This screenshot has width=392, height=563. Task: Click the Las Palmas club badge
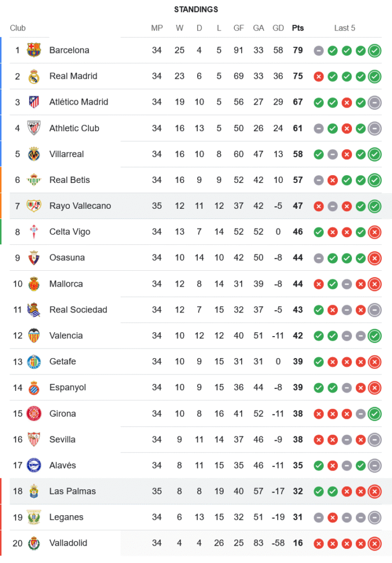tap(34, 491)
